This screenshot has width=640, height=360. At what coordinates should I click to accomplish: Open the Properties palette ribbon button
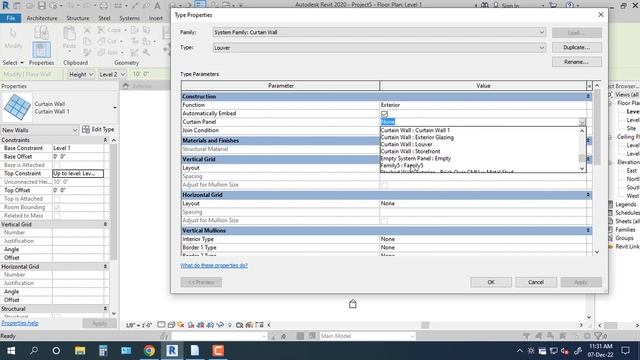click(x=41, y=50)
